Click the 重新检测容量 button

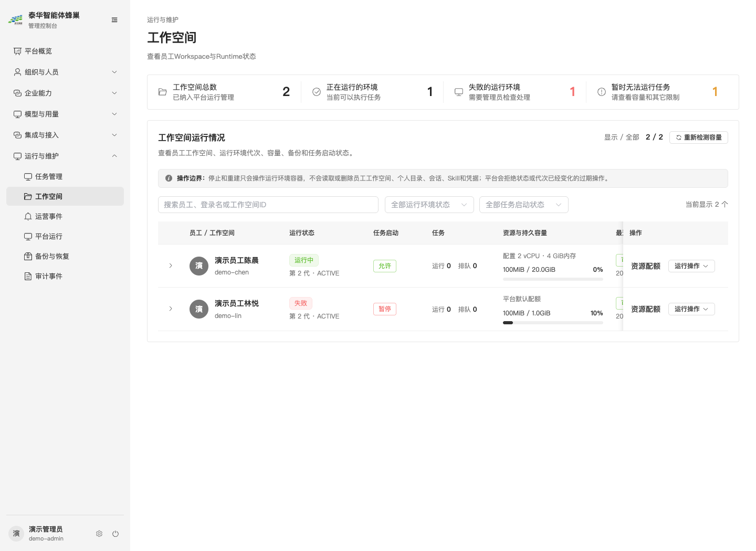click(x=699, y=137)
